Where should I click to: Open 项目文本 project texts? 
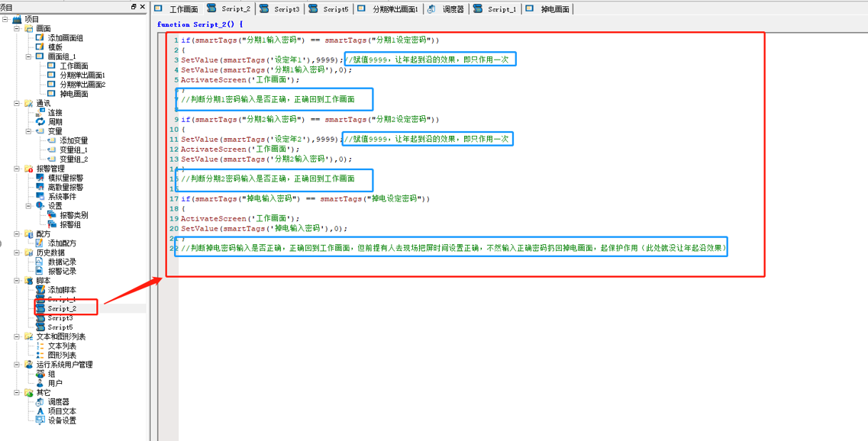point(62,411)
